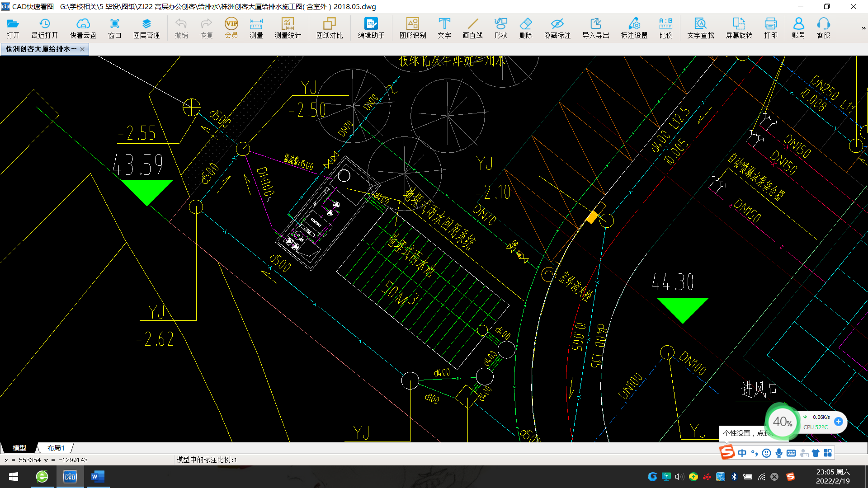This screenshot has width=868, height=488.
Task: Click the Sogou voice input microphone
Action: pos(779,453)
